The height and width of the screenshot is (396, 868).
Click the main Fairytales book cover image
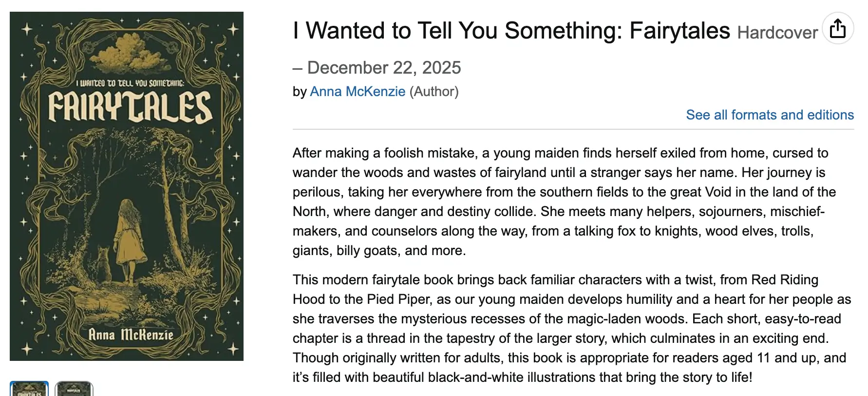click(x=127, y=186)
